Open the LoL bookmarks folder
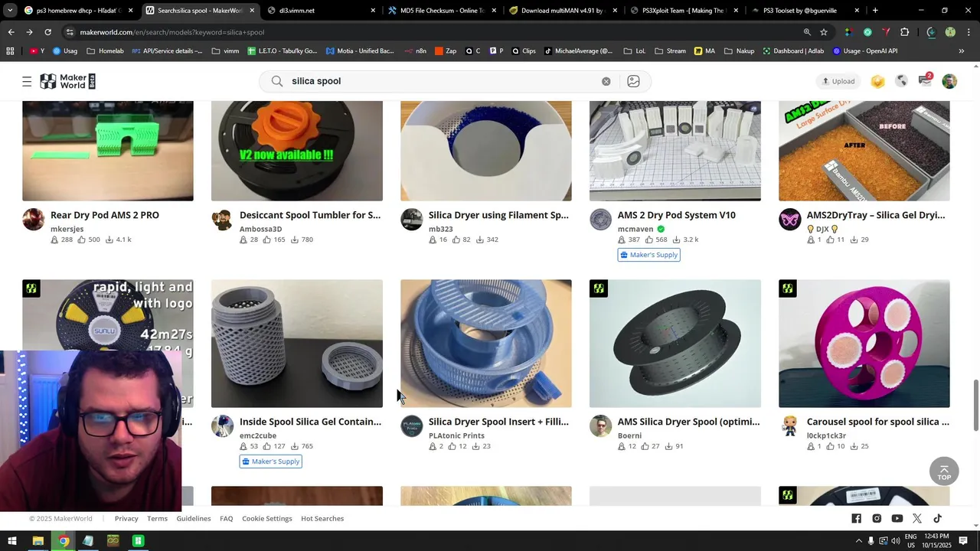This screenshot has height=551, width=980. click(x=634, y=51)
